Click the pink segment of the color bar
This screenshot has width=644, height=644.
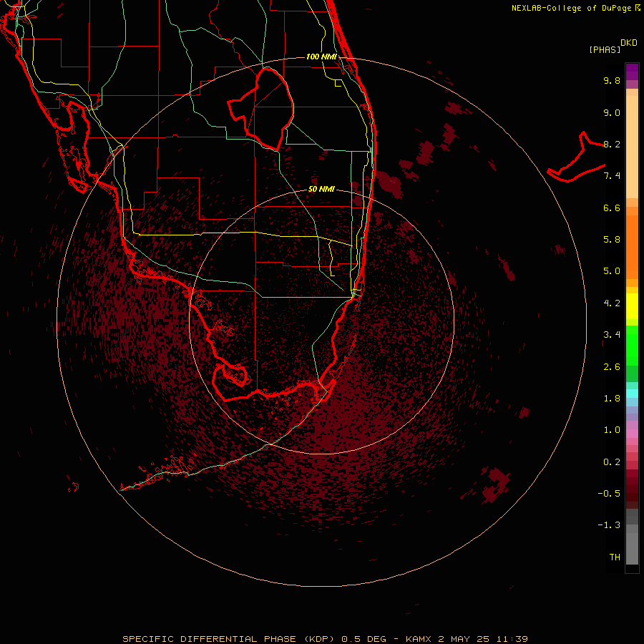[632, 434]
